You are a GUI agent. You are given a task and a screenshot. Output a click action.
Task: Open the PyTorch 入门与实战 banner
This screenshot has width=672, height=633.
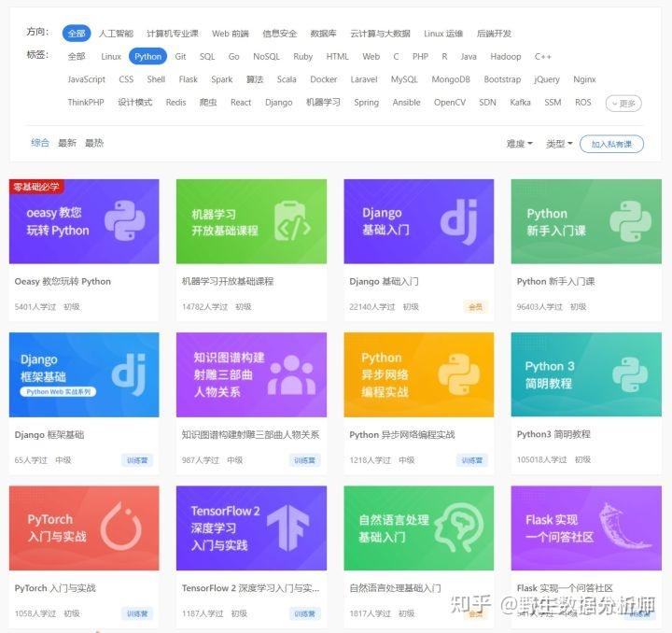coord(84,528)
